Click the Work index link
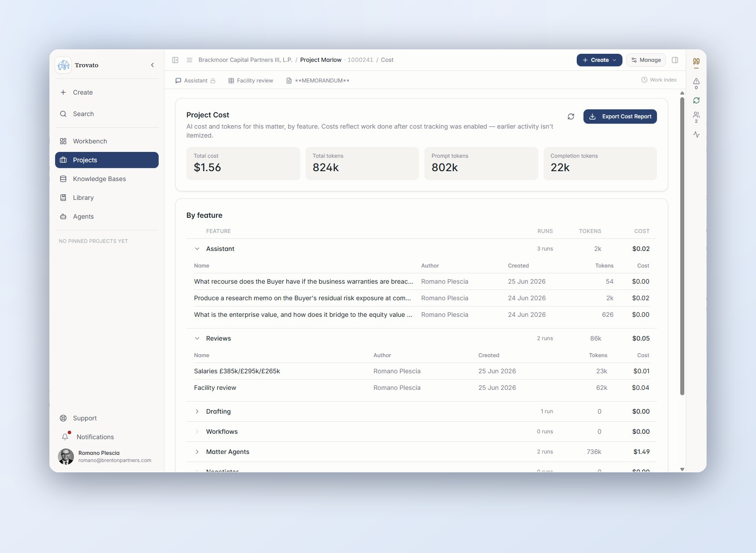This screenshot has height=553, width=756. (x=659, y=80)
